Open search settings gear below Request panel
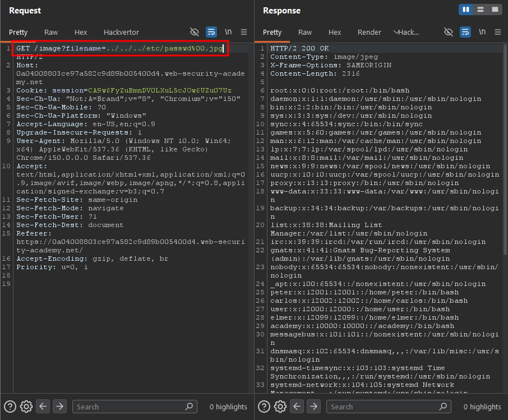Image resolution: width=508 pixels, height=420 pixels. click(x=26, y=407)
